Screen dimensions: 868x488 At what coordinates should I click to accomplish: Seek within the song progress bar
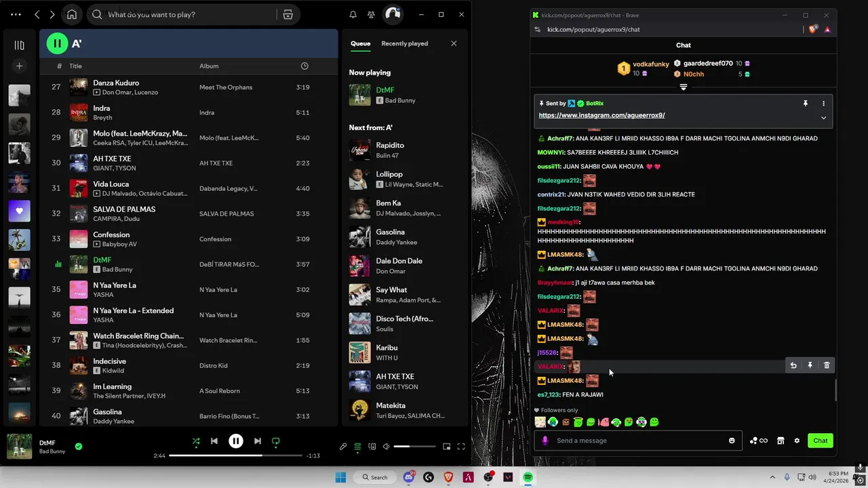(x=235, y=455)
